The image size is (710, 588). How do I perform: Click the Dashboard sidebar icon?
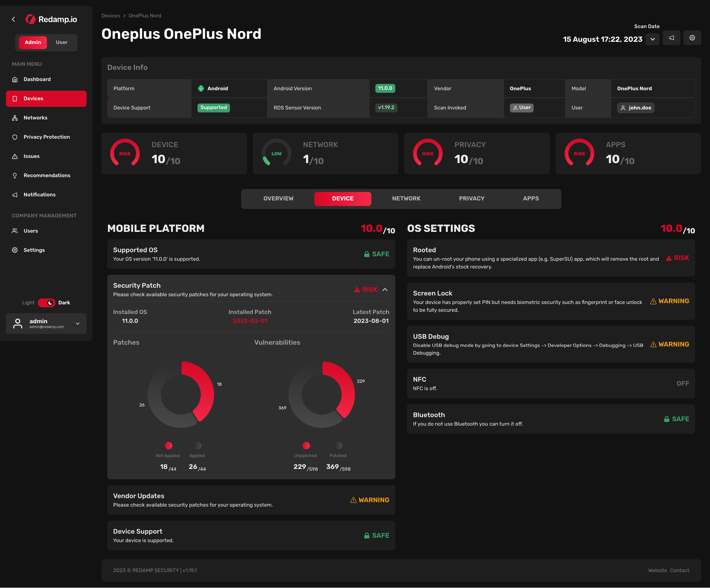[x=15, y=79]
